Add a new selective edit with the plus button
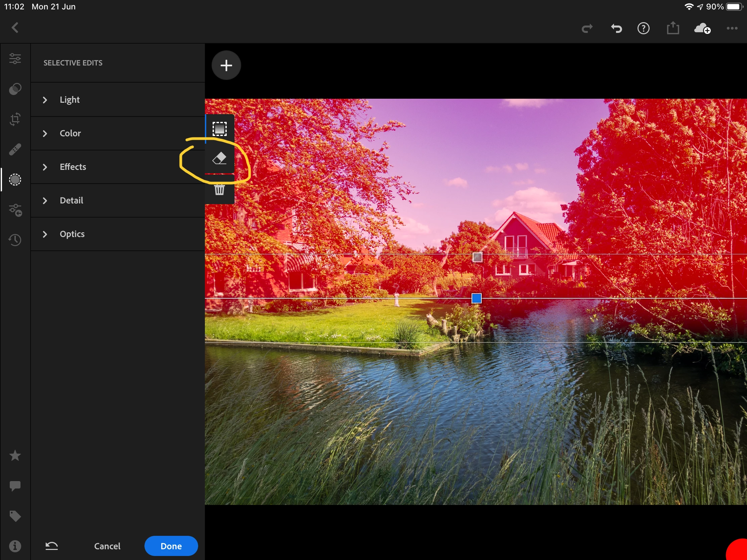Image resolution: width=747 pixels, height=560 pixels. [226, 65]
